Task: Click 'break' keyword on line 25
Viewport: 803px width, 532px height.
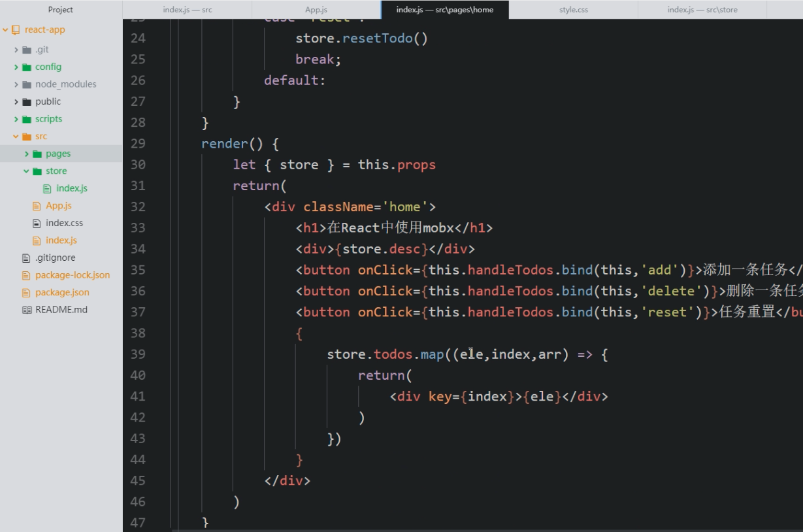Action: point(315,59)
